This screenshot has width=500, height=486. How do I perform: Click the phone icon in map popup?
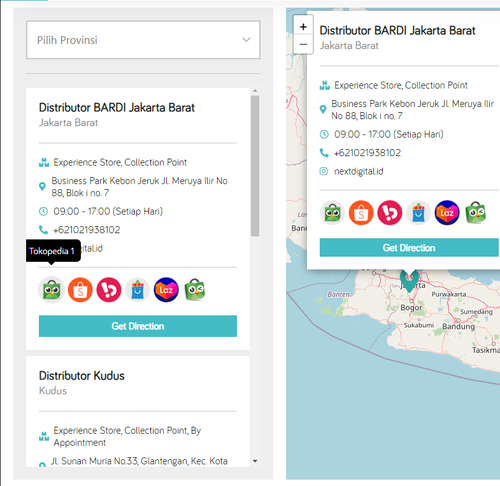(x=324, y=153)
